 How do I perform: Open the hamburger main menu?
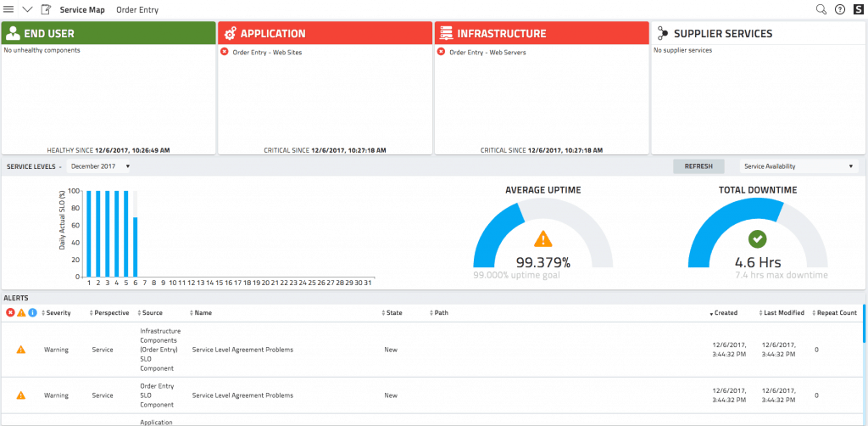point(8,9)
